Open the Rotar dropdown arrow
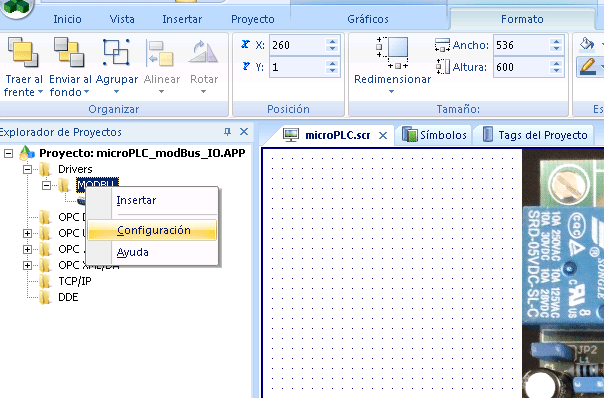Screen dimensions: 604x398 click(203, 92)
